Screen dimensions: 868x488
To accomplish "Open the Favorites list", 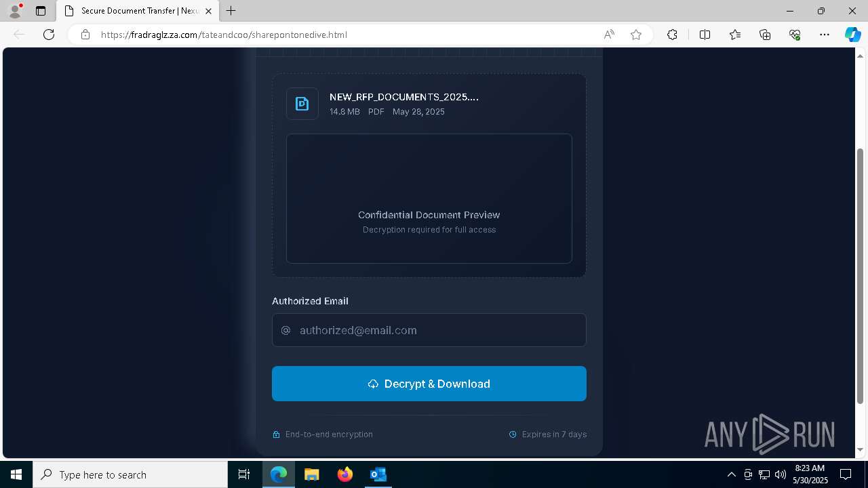I will [735, 35].
